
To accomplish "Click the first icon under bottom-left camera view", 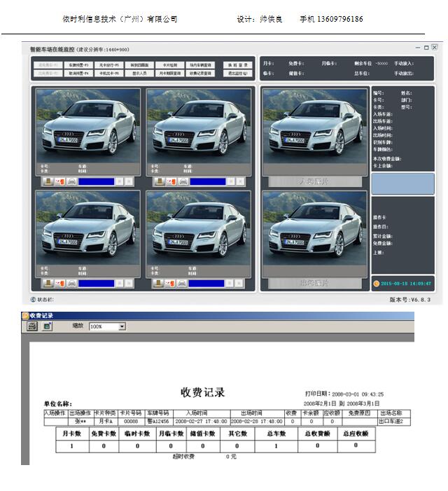I will pos(48,284).
